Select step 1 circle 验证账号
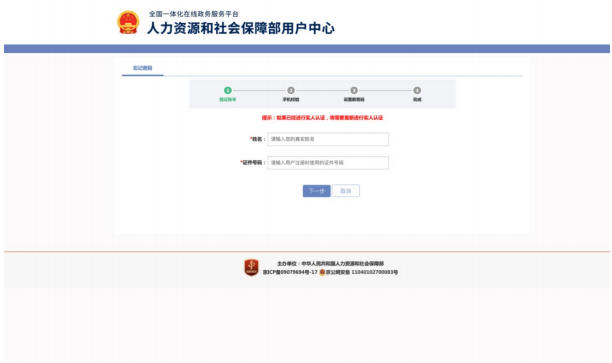This screenshot has width=612, height=363. [x=228, y=90]
